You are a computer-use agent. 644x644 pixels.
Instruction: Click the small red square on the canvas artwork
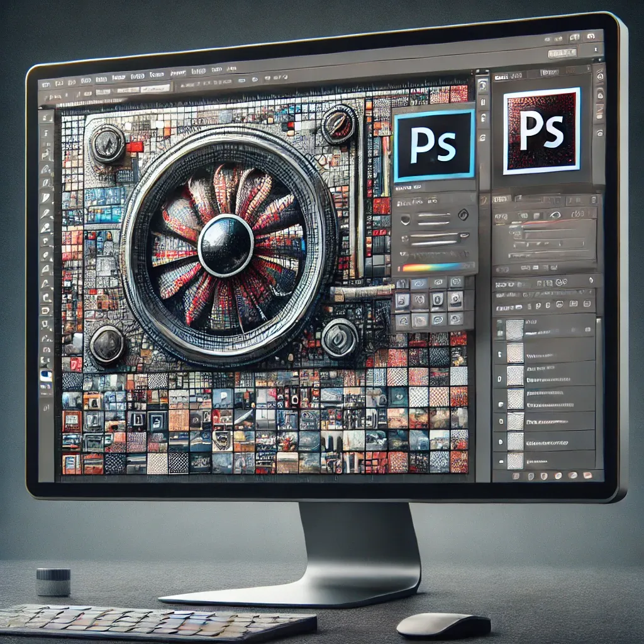[x=135, y=147]
